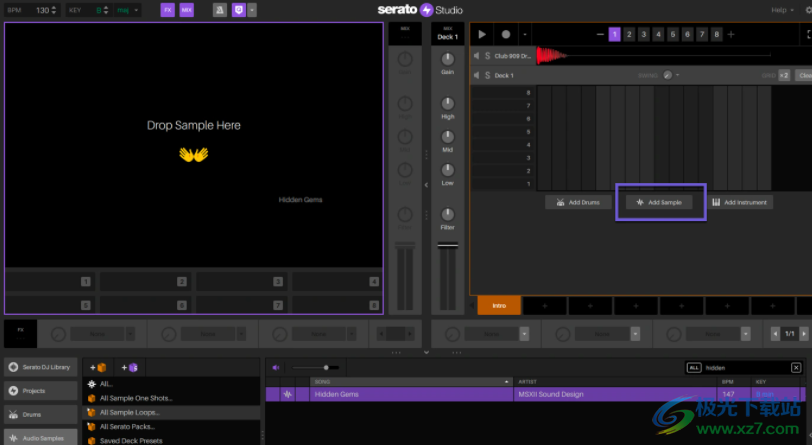The height and width of the screenshot is (445, 812).
Task: Start playback with the Play button
Action: point(482,34)
